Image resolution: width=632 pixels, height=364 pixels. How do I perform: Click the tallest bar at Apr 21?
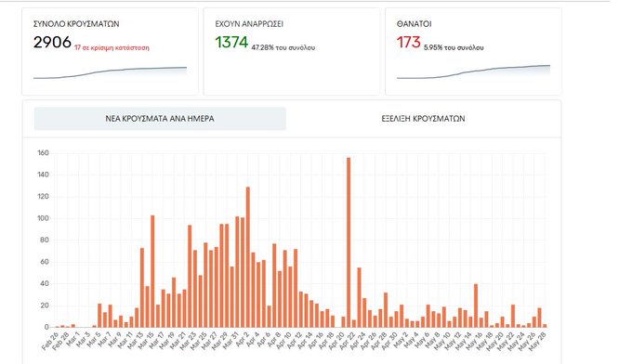click(x=349, y=242)
